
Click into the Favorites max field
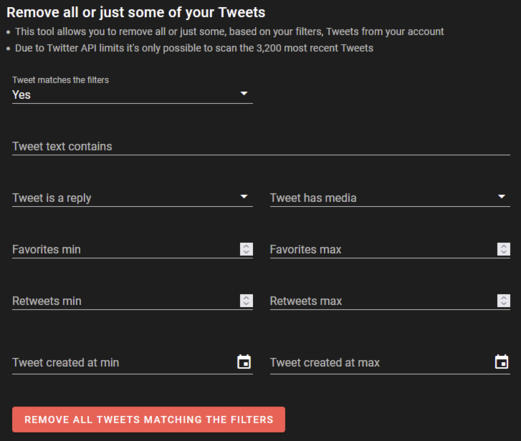pyautogui.click(x=383, y=249)
